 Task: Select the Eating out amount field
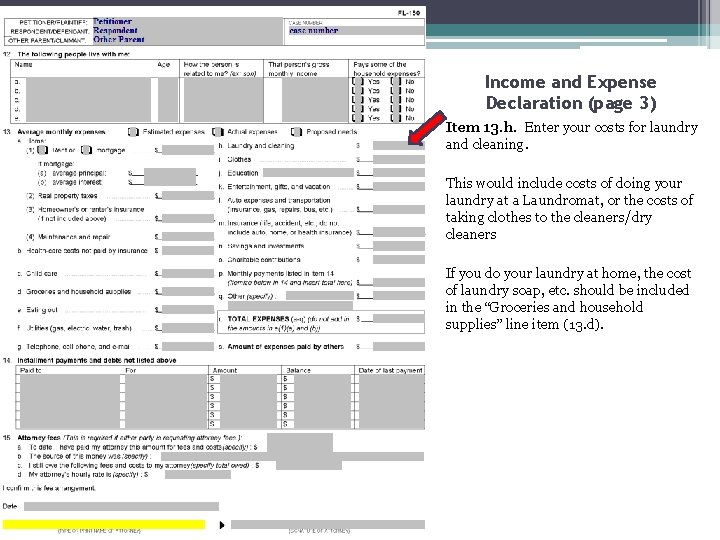click(188, 309)
